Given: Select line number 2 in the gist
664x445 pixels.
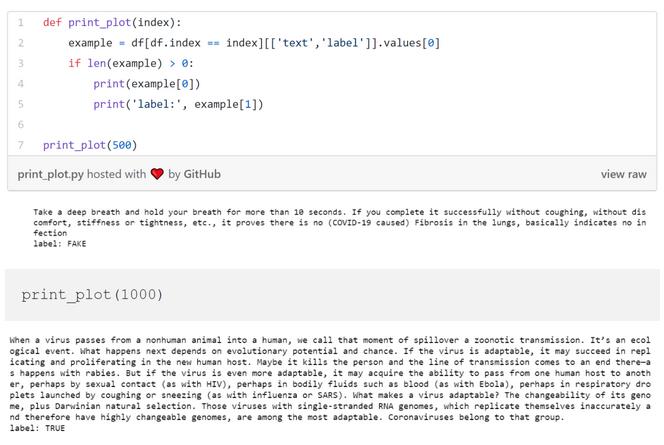Looking at the screenshot, I should 20,43.
